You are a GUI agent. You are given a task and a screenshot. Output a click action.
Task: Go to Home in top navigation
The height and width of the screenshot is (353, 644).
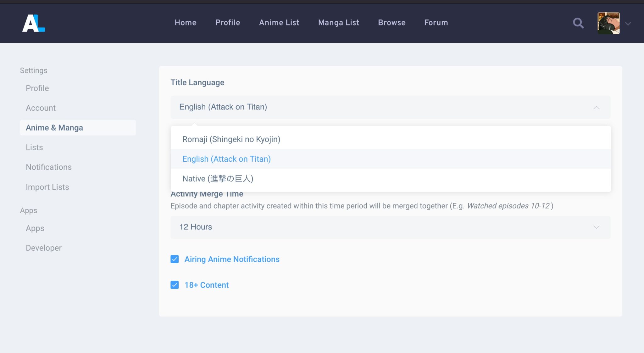click(x=186, y=23)
